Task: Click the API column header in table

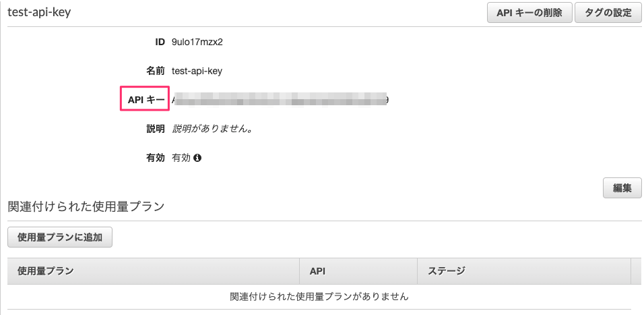Action: [x=318, y=270]
